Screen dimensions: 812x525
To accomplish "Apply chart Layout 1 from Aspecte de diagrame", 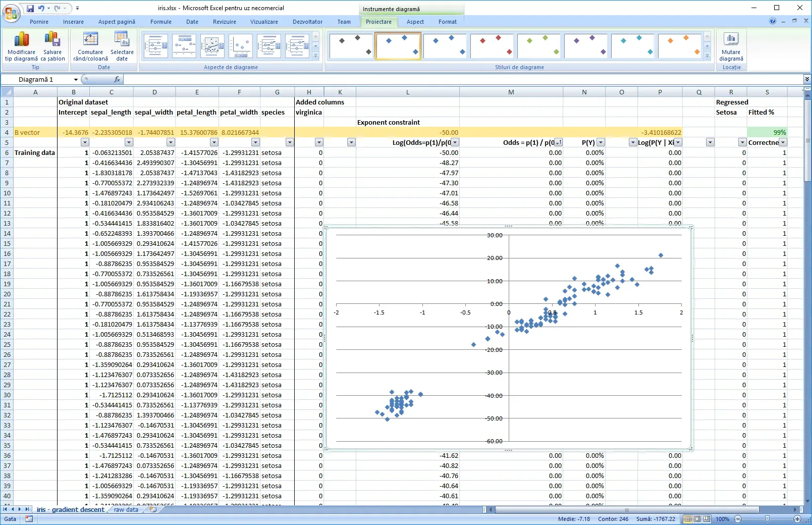I will tap(156, 46).
